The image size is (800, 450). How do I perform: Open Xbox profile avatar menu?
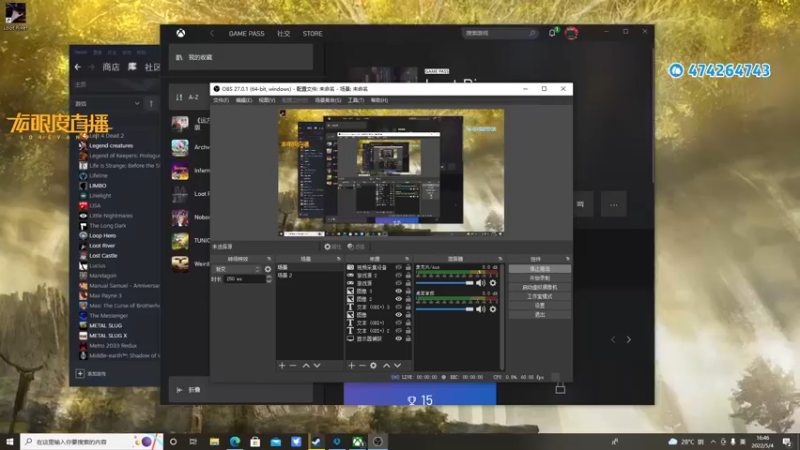[571, 33]
